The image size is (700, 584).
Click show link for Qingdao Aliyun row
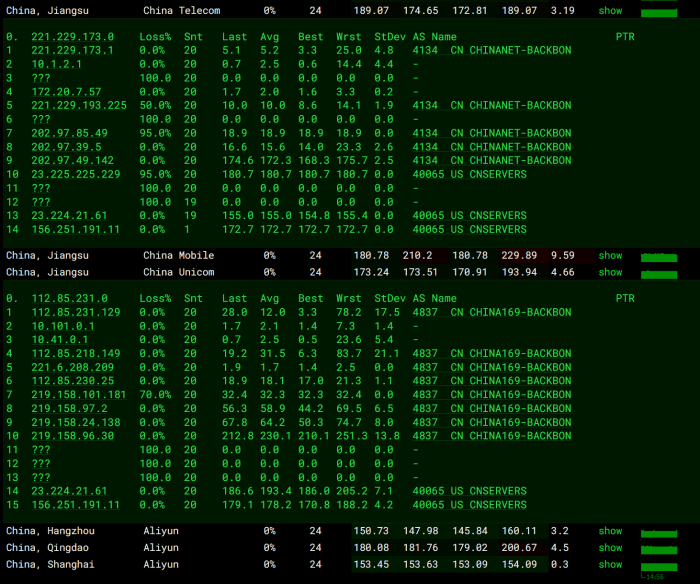(610, 548)
